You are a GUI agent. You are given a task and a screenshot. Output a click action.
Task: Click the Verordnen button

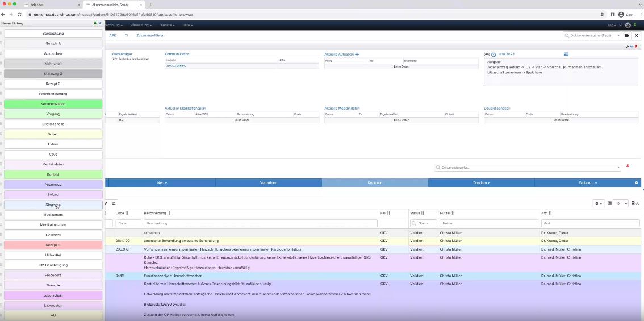click(268, 182)
